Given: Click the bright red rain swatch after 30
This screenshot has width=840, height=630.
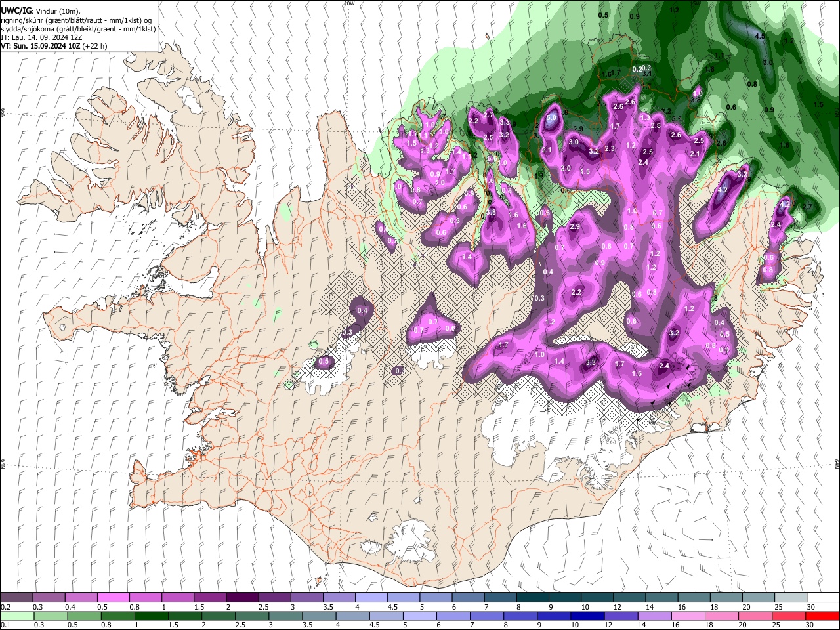Looking at the screenshot, I should coord(822,616).
